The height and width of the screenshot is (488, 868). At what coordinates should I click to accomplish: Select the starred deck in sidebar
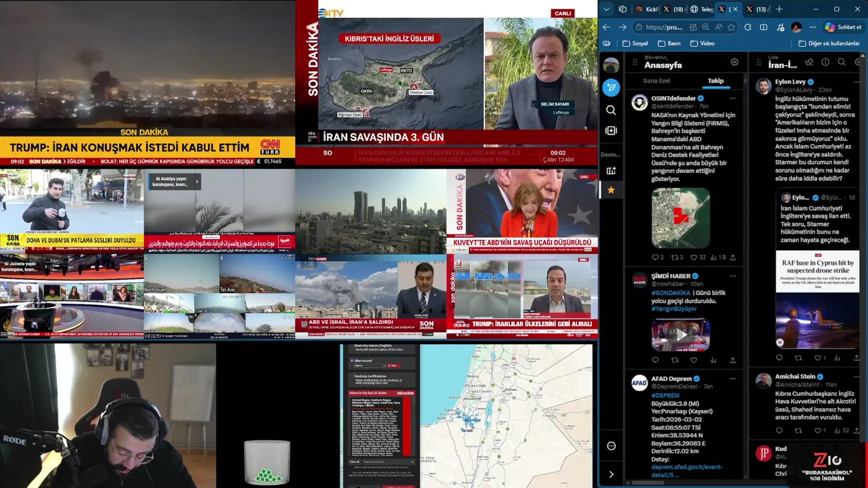(x=611, y=190)
